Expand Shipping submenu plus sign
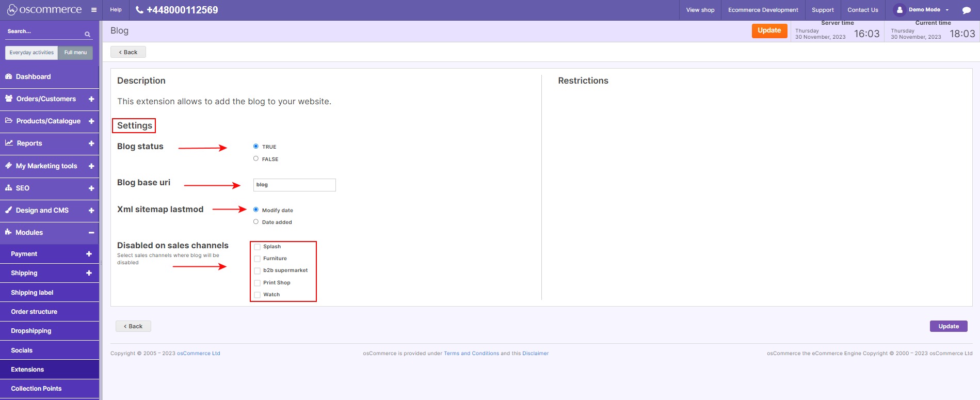Viewport: 980px width, 400px height. click(89, 273)
